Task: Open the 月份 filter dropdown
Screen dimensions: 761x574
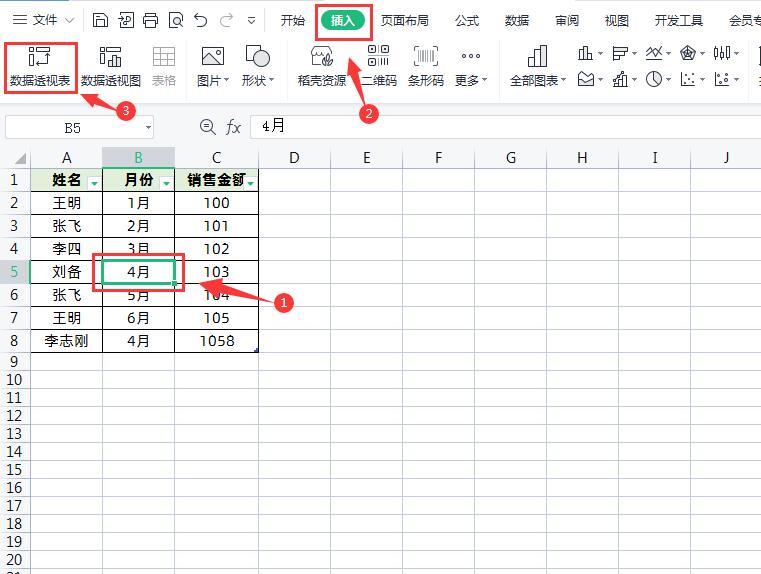Action: [x=166, y=183]
